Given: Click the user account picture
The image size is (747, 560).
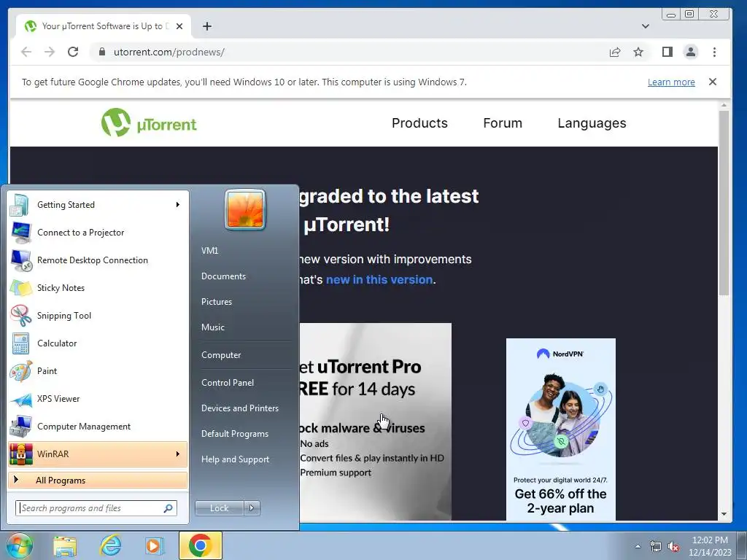Looking at the screenshot, I should (x=245, y=209).
